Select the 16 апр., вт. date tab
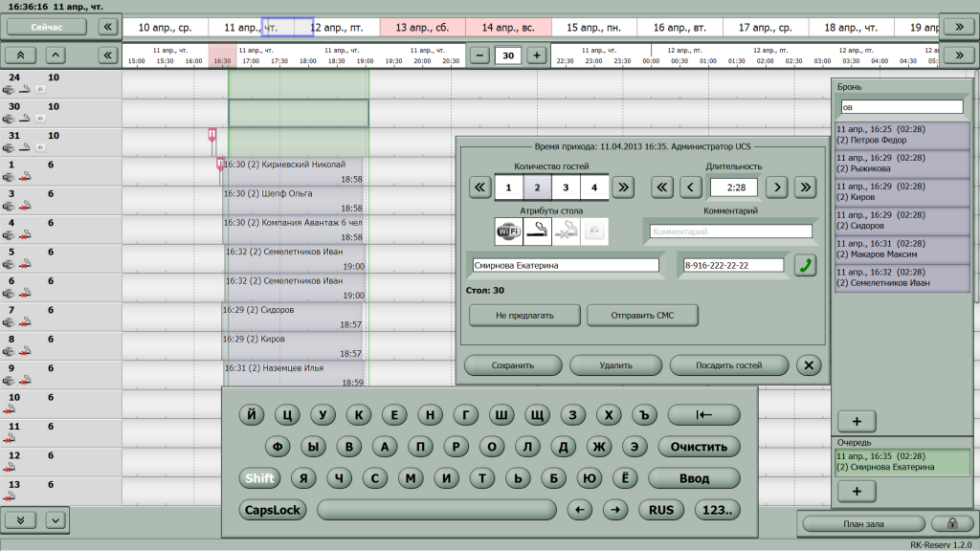 pos(679,28)
